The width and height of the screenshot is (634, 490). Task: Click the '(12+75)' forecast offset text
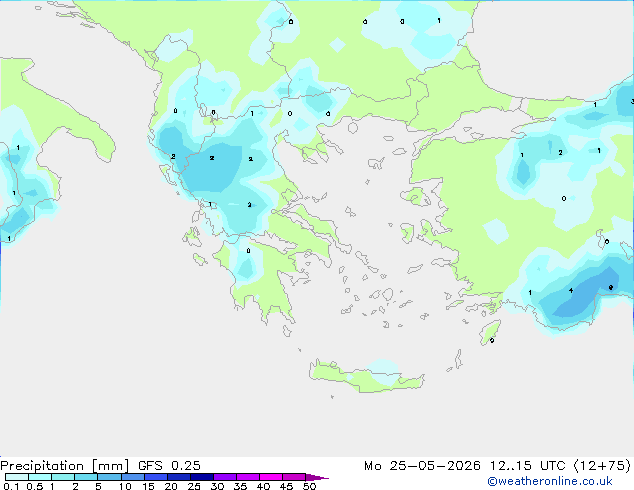click(x=602, y=466)
